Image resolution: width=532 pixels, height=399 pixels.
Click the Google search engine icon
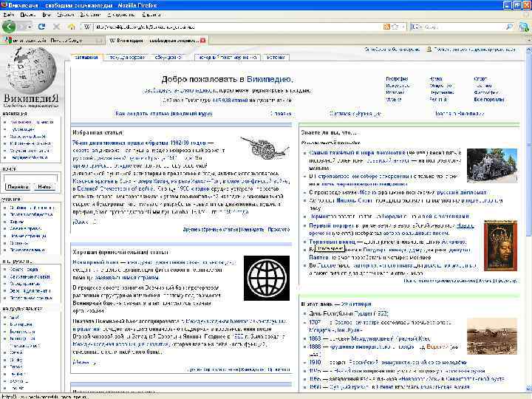(415, 27)
